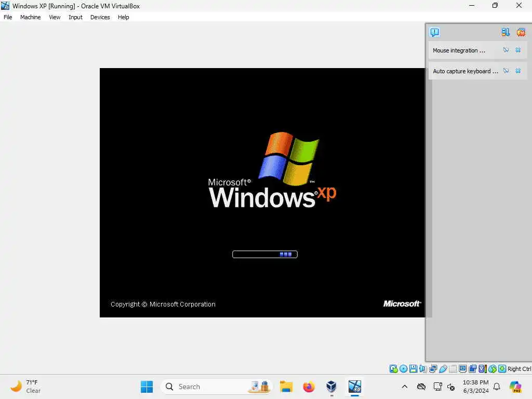532x399 pixels.
Task: Open Windows notifications bell icon
Action: 497,387
